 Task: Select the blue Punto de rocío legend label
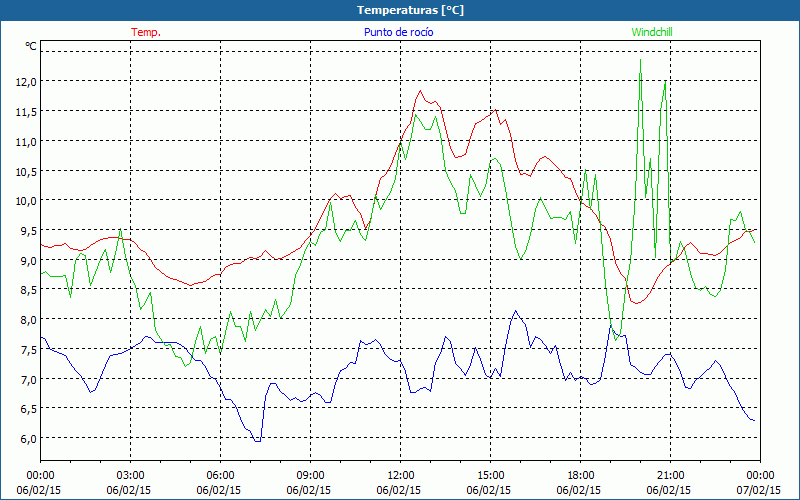coord(398,32)
